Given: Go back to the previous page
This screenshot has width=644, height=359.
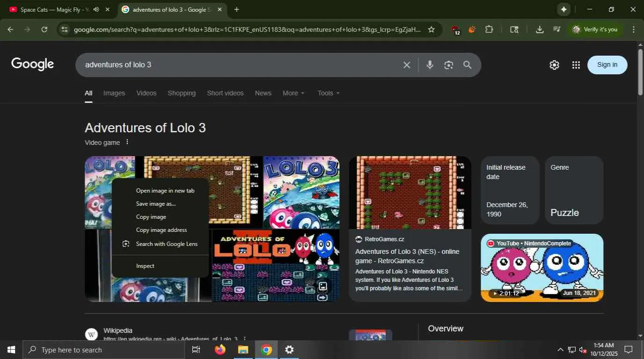Looking at the screenshot, I should click(x=10, y=29).
